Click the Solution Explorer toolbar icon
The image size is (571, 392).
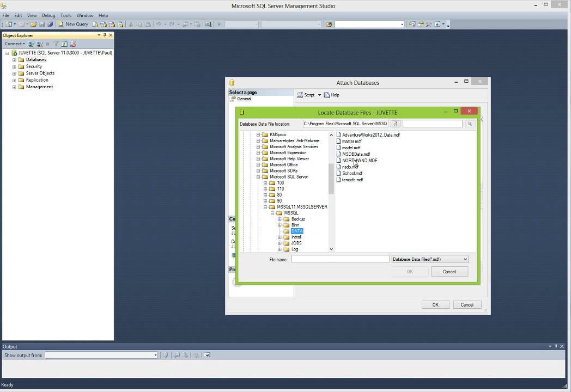point(412,24)
